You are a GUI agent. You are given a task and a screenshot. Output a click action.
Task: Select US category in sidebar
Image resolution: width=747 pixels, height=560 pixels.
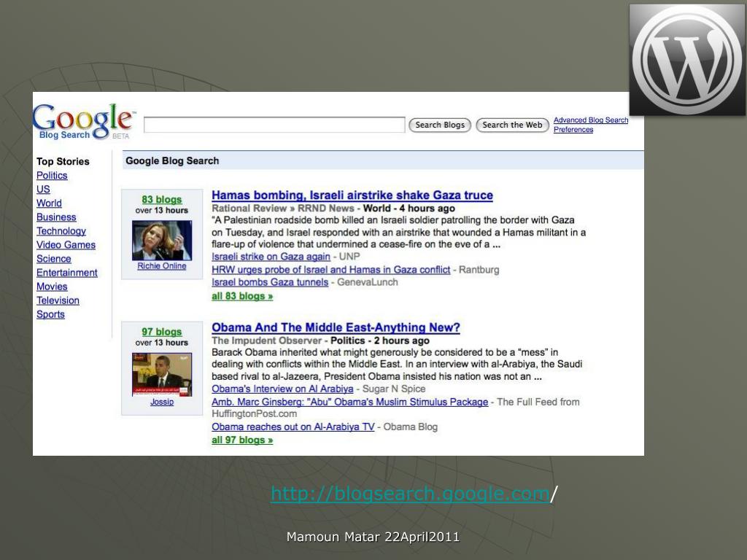coord(43,189)
